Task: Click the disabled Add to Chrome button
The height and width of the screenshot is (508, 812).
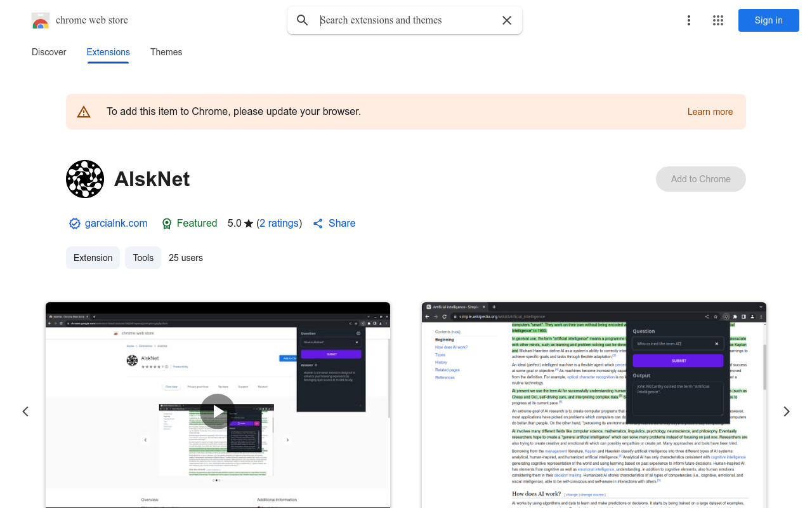Action: tap(701, 179)
